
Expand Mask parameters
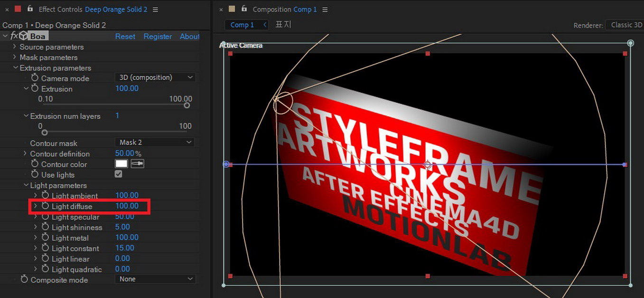pos(15,57)
